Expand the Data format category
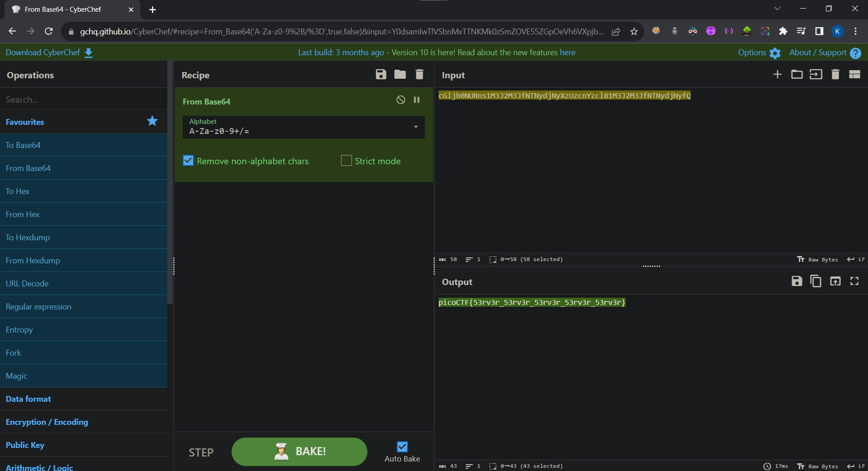This screenshot has height=471, width=868. click(28, 399)
